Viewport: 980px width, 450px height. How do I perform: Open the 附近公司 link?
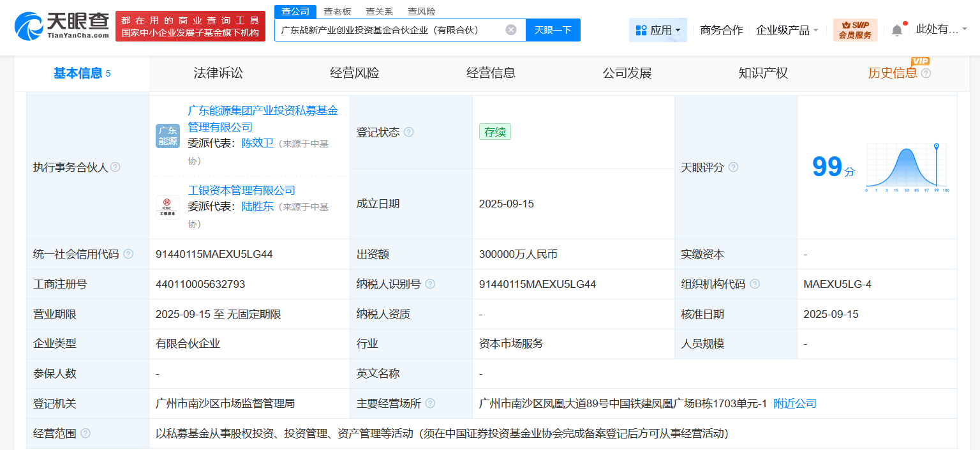793,403
